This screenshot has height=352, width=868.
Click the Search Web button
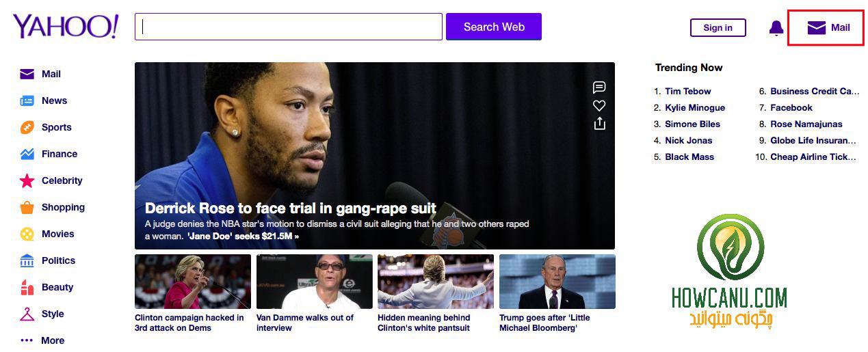pyautogui.click(x=494, y=27)
